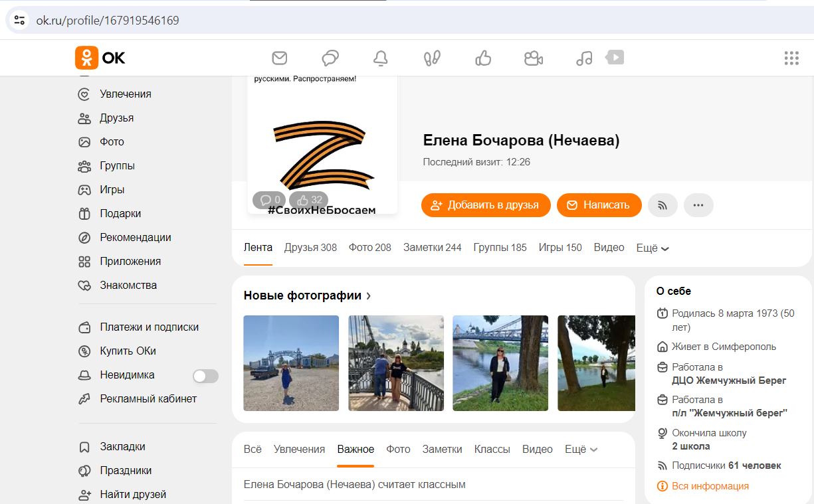Screen dimensions: 814x504
Task: Switch to the Фото 208 tab
Action: (370, 247)
